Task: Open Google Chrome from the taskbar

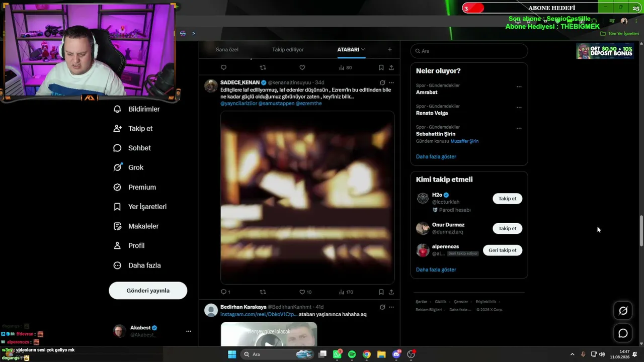Action: 367,354
